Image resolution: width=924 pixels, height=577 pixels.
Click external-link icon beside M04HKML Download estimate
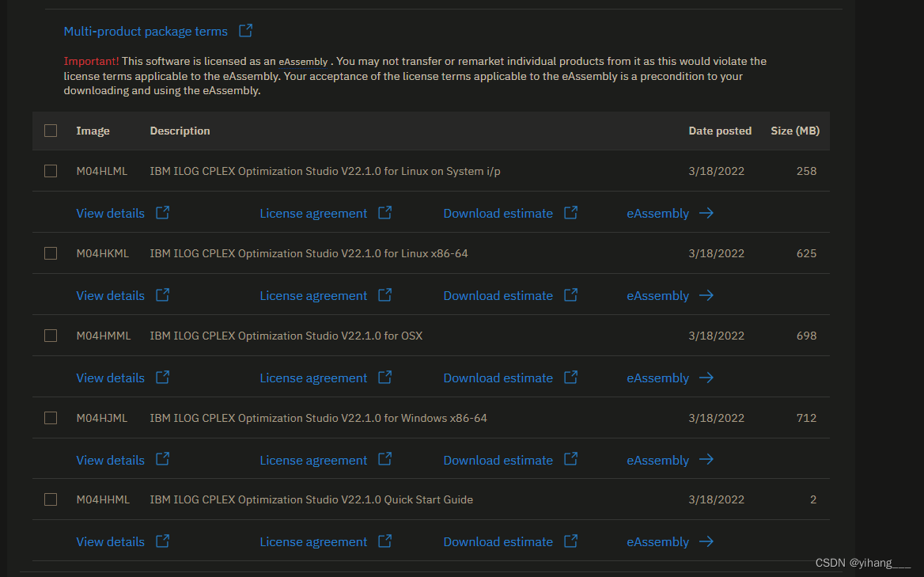point(570,294)
